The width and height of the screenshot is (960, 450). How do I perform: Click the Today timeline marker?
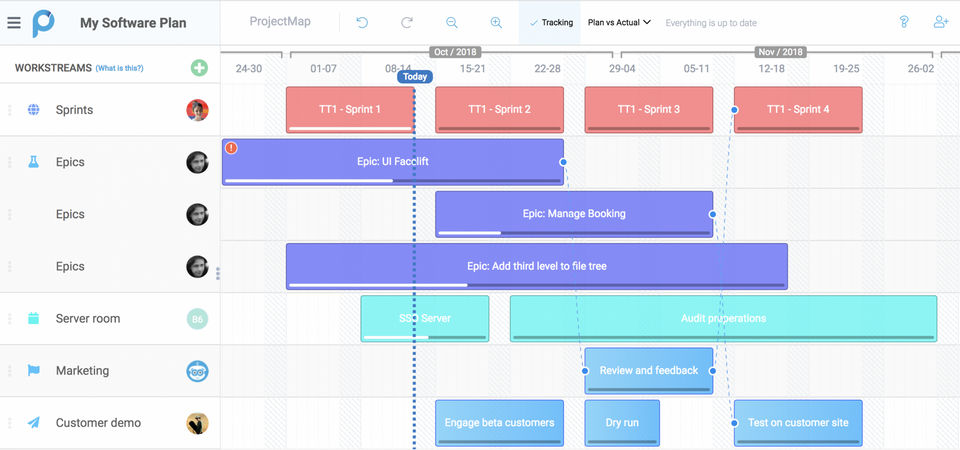tap(415, 77)
